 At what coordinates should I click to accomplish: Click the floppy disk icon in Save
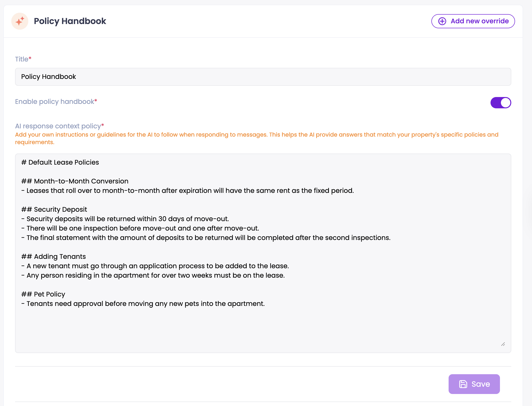coord(463,384)
